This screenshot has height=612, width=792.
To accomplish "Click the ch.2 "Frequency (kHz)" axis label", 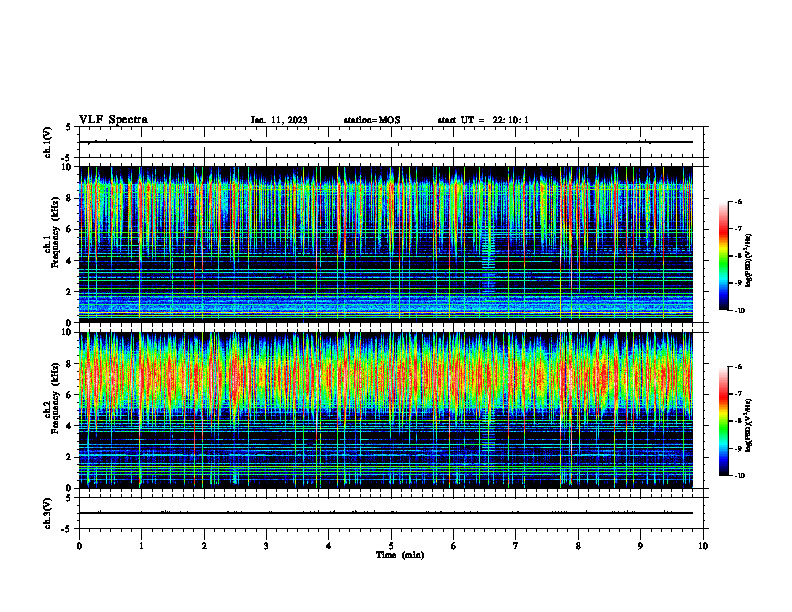I will (56, 398).
